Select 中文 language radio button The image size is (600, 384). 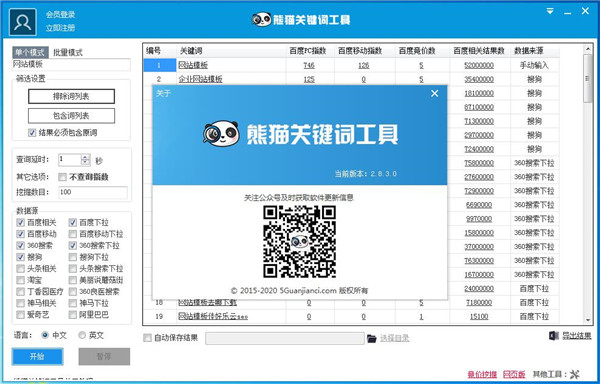[45, 335]
